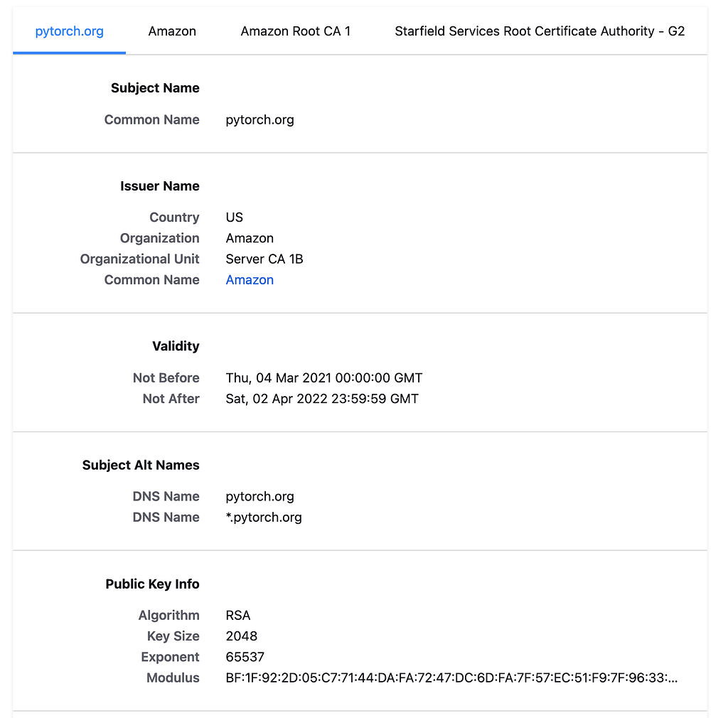The height and width of the screenshot is (718, 728).
Task: Expand the truncated Modulus value
Action: tap(451, 678)
